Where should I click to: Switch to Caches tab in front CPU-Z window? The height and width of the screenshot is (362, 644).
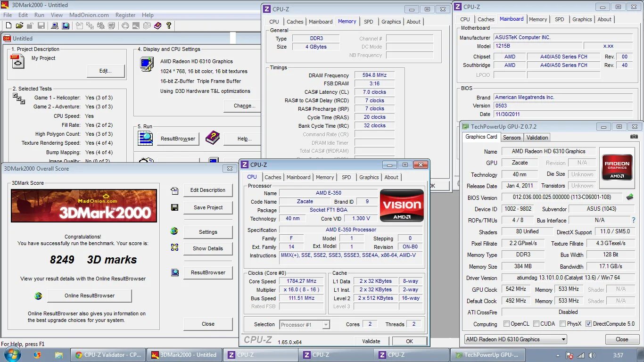click(272, 177)
